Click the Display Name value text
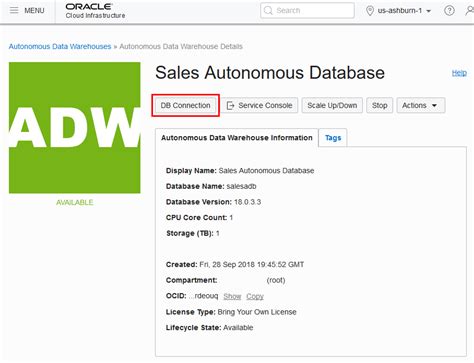This screenshot has height=363, width=474. [x=266, y=171]
